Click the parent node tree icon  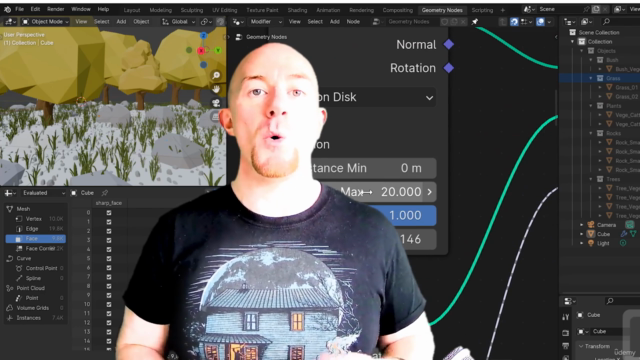[x=503, y=22]
